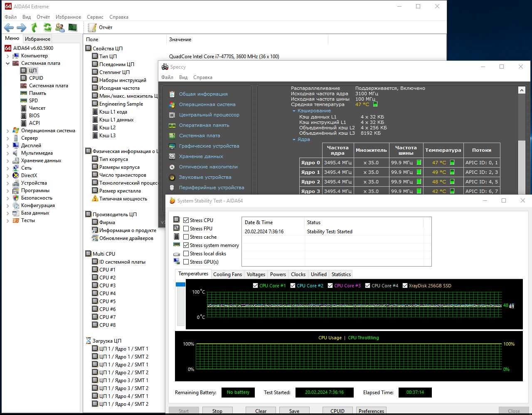The height and width of the screenshot is (415, 532).
Task: Click Общая информация icon in Speccy sidebar
Action: (172, 94)
